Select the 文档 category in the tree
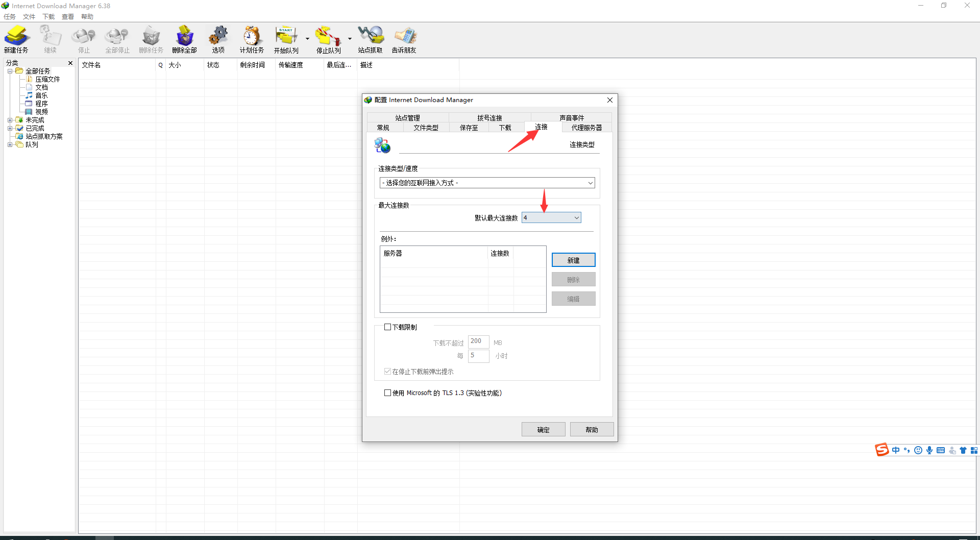The image size is (980, 540). pyautogui.click(x=41, y=87)
